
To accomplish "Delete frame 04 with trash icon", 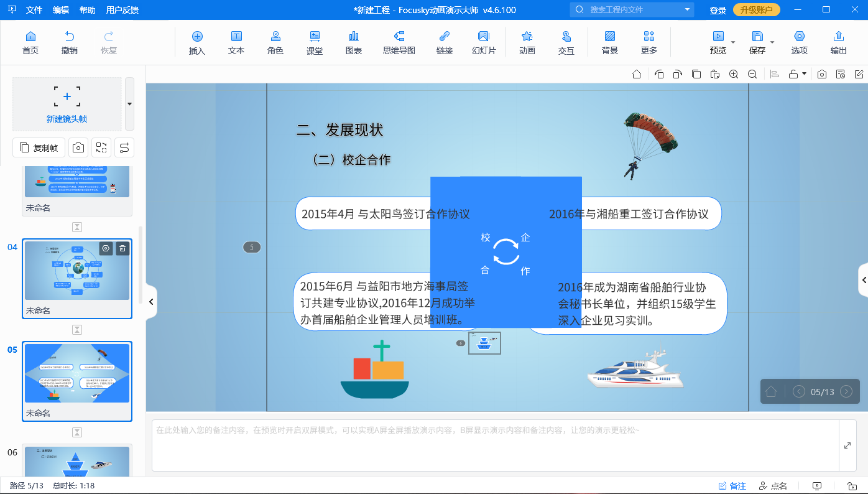I will pyautogui.click(x=122, y=248).
